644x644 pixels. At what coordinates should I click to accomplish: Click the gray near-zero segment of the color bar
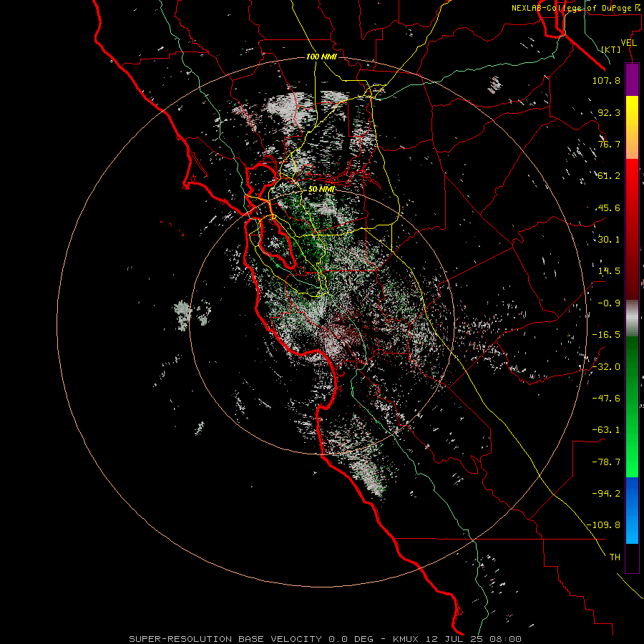click(632, 318)
